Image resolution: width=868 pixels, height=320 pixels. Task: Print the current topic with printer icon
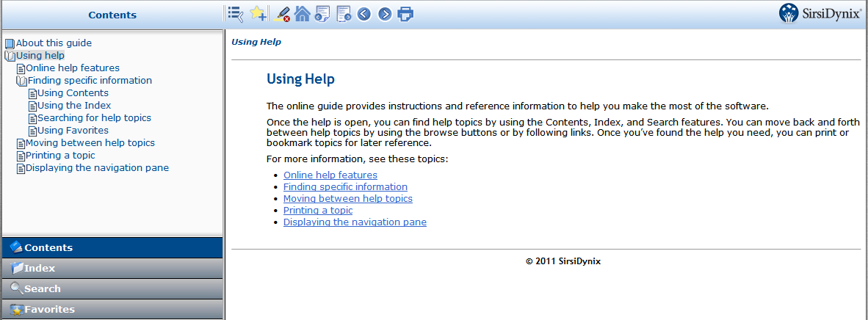click(405, 14)
